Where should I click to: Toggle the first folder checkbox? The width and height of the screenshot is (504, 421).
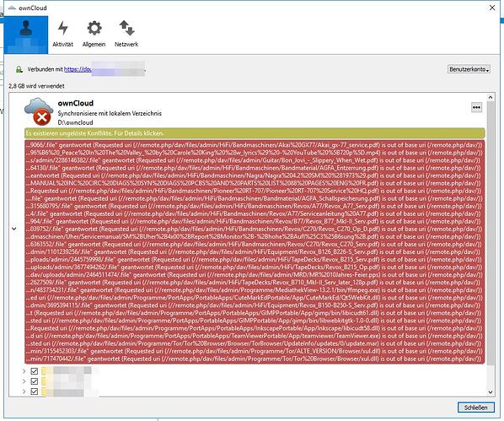click(34, 371)
